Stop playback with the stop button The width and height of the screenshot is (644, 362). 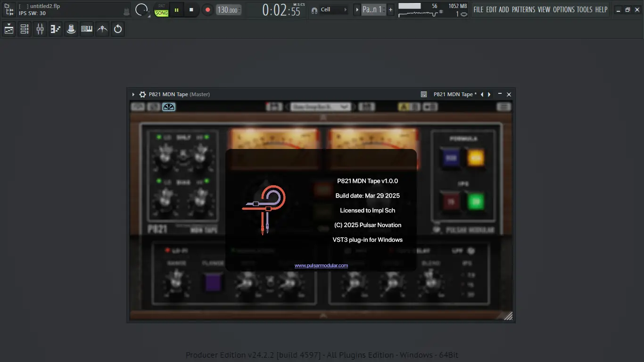191,10
